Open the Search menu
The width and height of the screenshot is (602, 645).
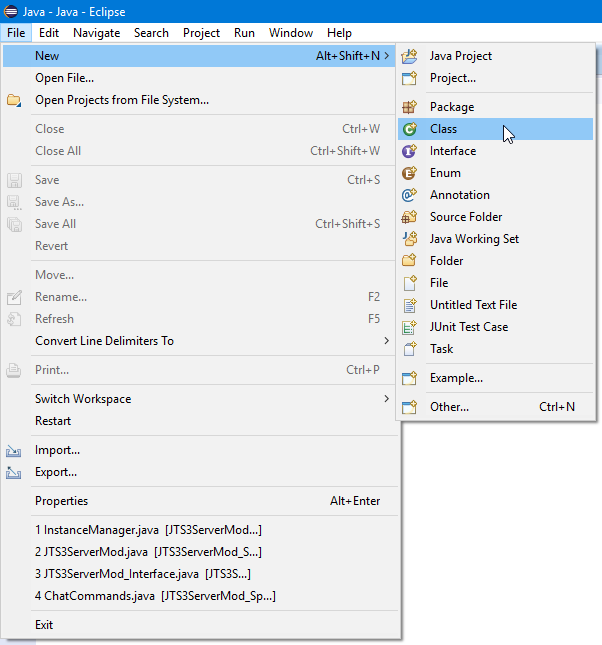point(151,33)
